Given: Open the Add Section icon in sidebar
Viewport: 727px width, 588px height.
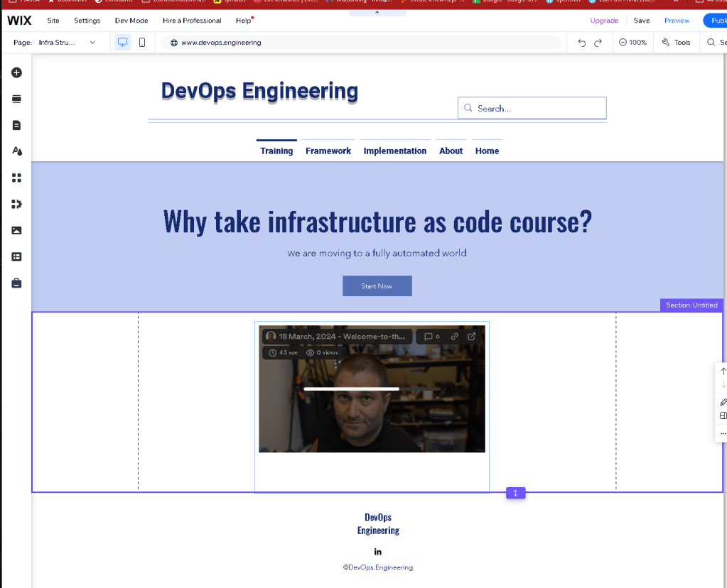Looking at the screenshot, I should 16,99.
